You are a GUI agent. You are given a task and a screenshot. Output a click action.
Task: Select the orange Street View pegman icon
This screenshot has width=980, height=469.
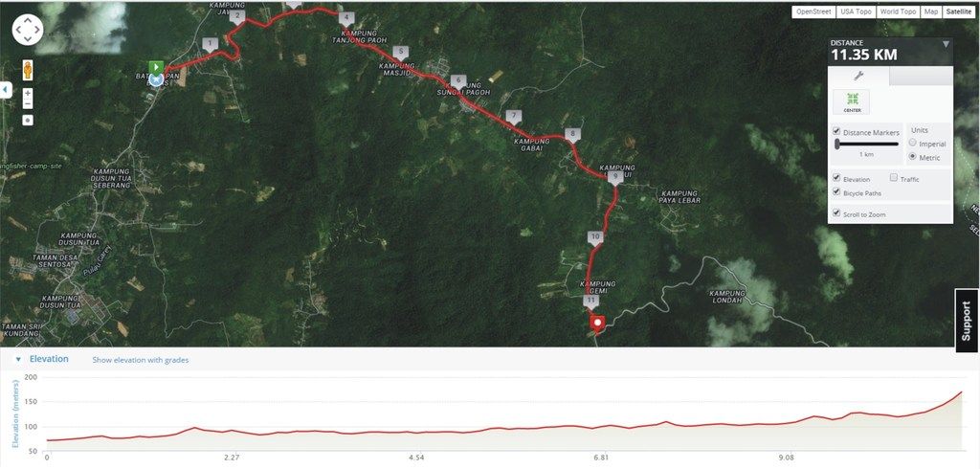(28, 70)
